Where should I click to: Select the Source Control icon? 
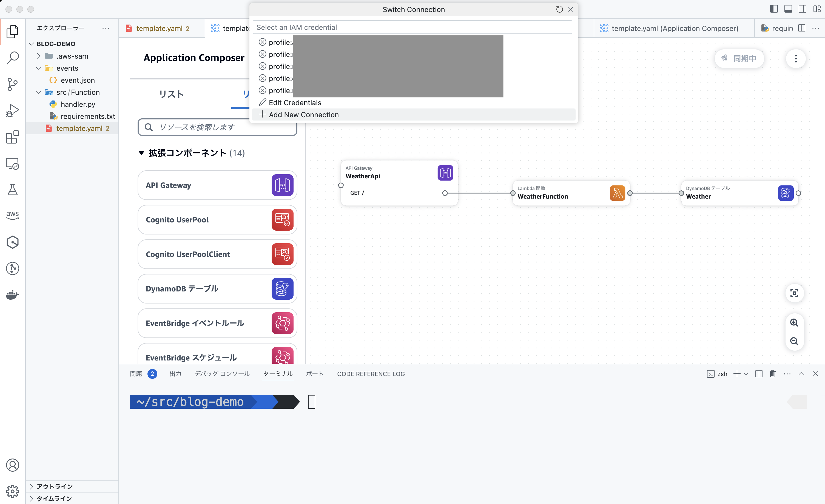tap(13, 84)
